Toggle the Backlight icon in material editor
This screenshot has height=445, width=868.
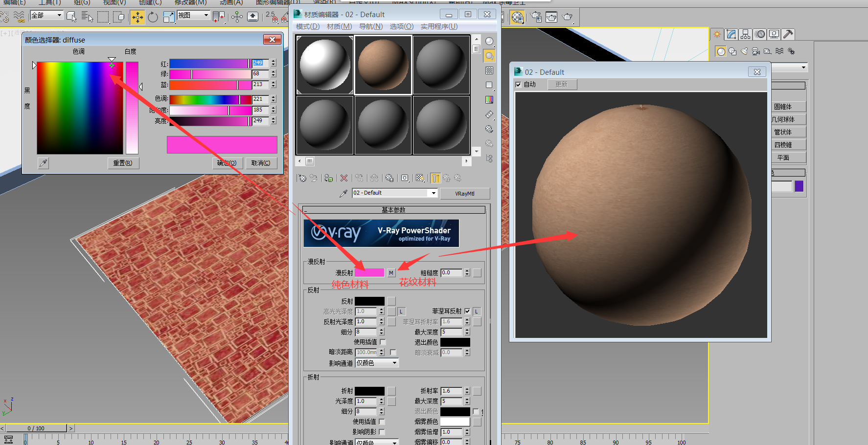489,56
